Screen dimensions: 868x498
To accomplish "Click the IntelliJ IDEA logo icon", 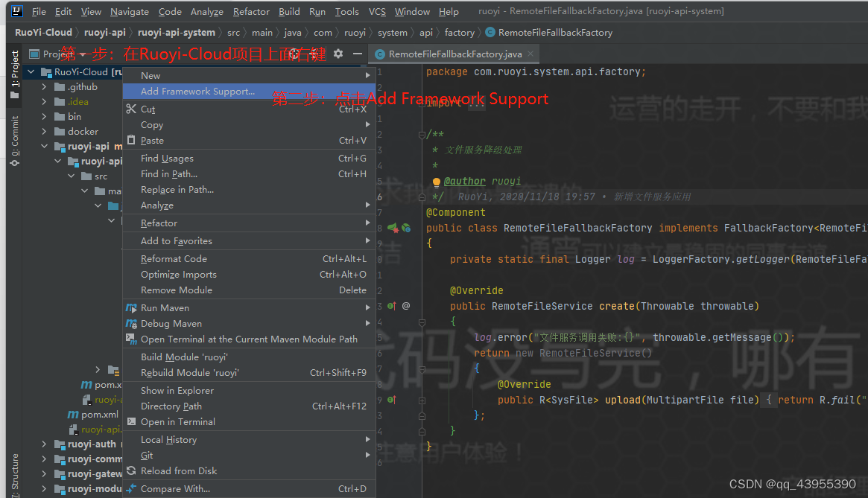I will 16,11.
